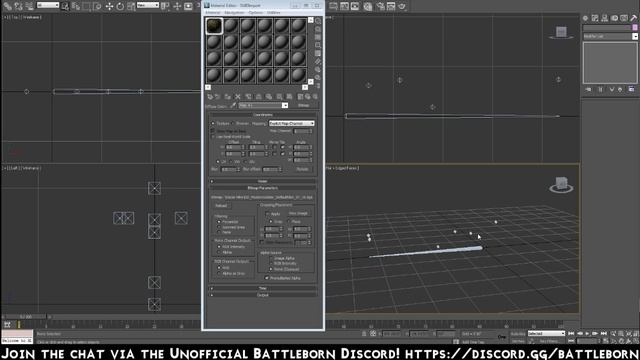The height and width of the screenshot is (360, 640).
Task: Select Alpha as Gray radio button
Action: tap(219, 273)
